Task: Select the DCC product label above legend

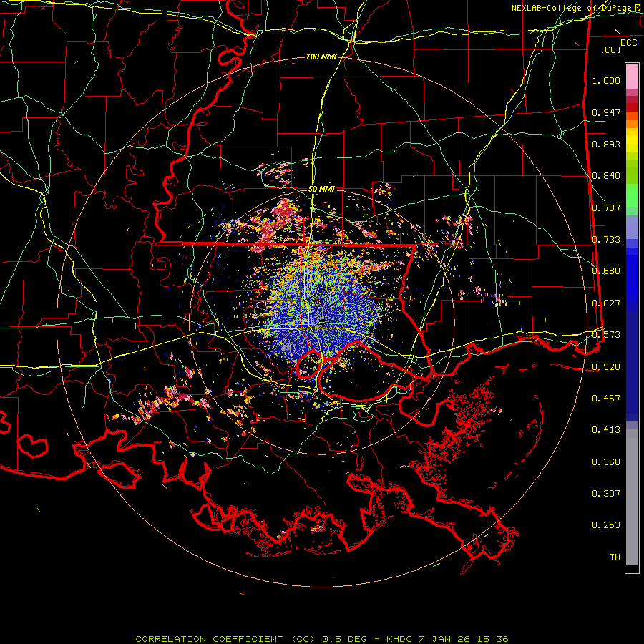Action: 628,43
